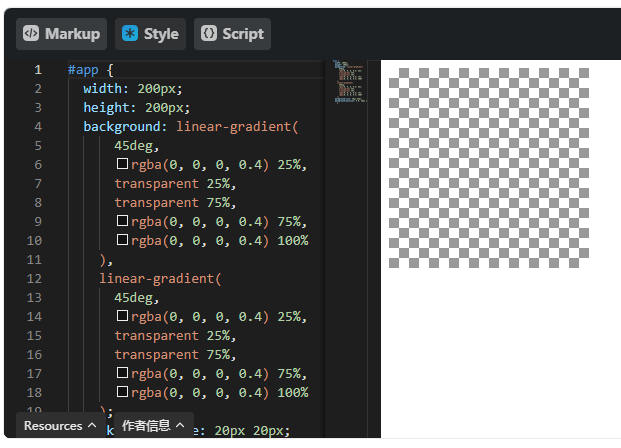Click 'transparent 25%,' on line 7
Image resolution: width=621 pixels, height=448 pixels.
tap(175, 184)
